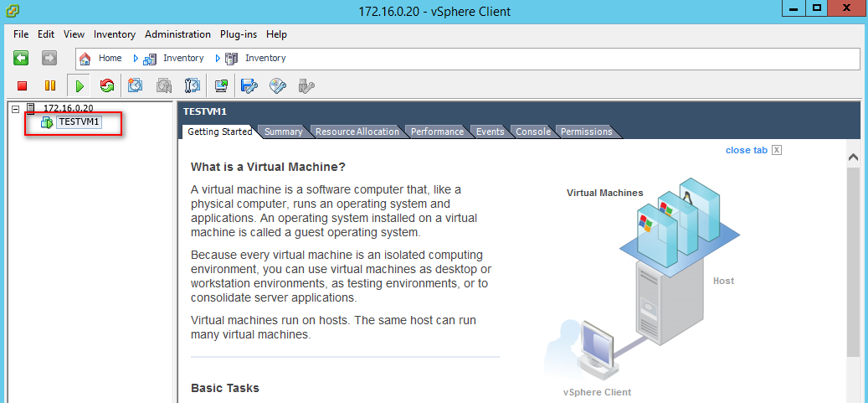Click the gray Forward navigation arrow
The image size is (868, 403).
pyautogui.click(x=49, y=58)
